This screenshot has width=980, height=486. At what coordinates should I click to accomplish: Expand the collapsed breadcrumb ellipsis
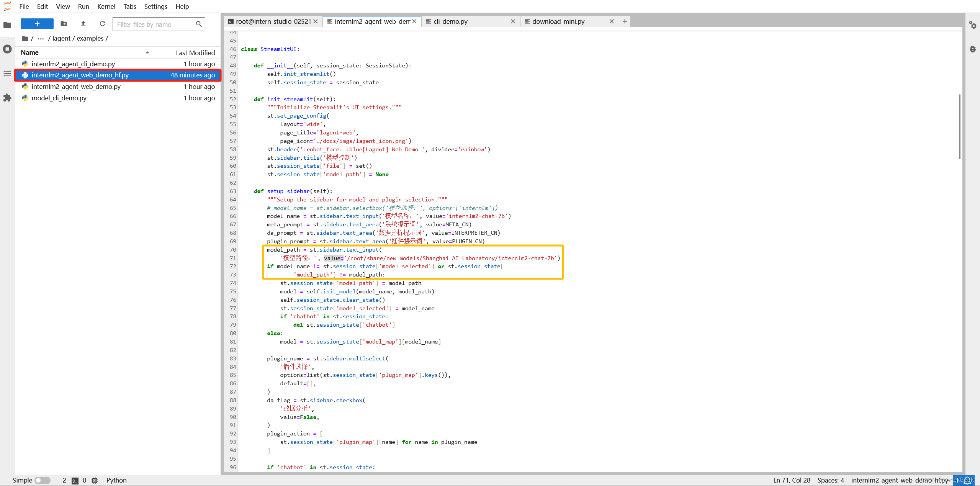(x=41, y=38)
